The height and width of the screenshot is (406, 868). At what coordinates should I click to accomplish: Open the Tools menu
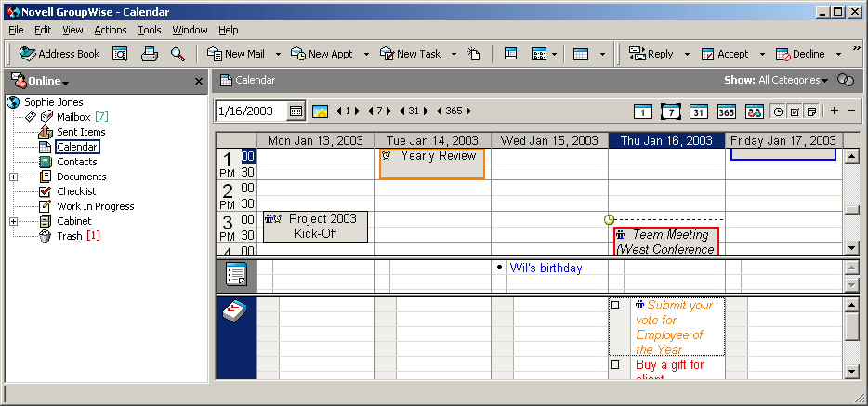[150, 30]
